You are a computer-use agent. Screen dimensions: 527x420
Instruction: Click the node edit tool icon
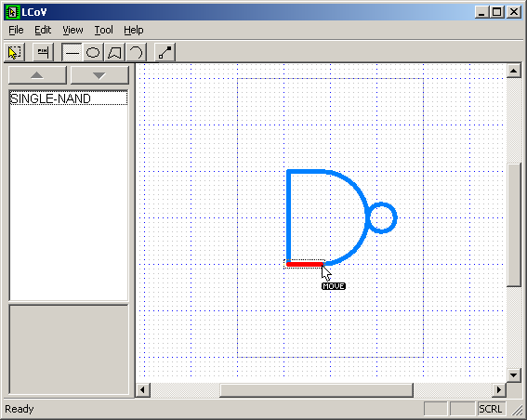165,52
